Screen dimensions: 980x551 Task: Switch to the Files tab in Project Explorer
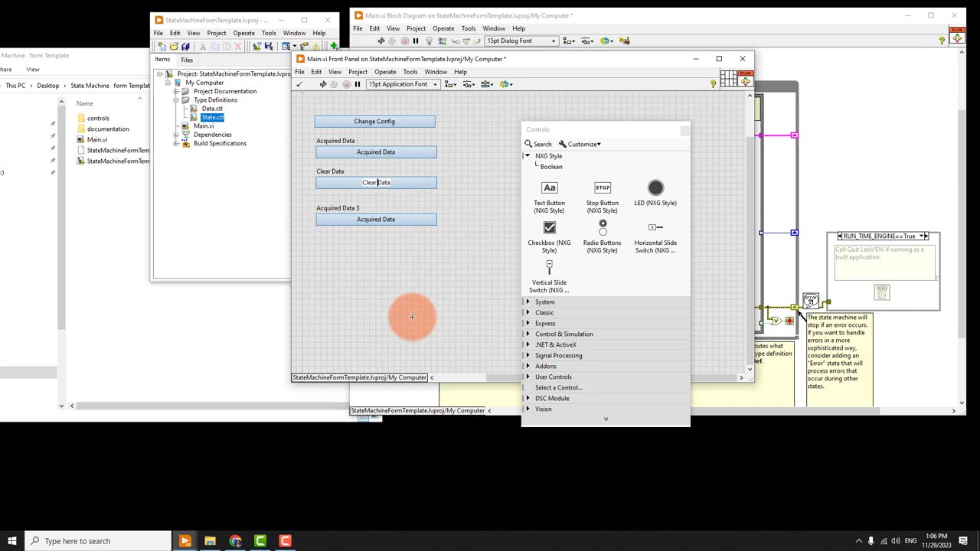187,60
